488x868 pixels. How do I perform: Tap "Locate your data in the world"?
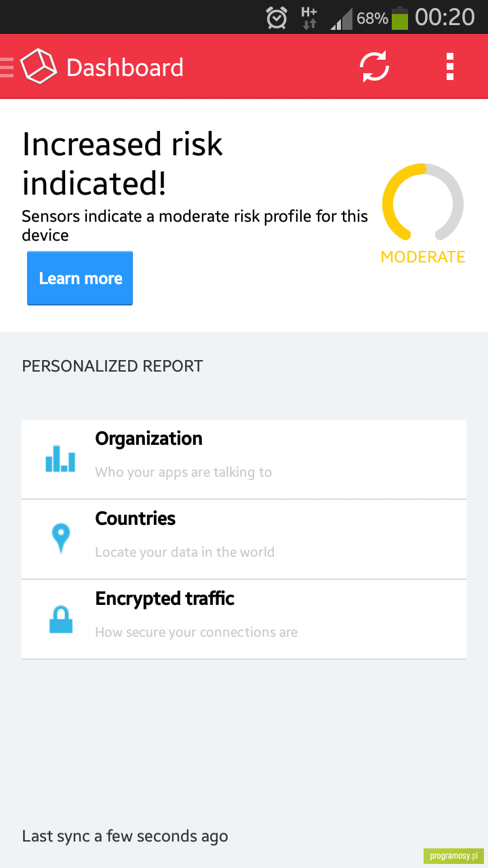coord(185,552)
